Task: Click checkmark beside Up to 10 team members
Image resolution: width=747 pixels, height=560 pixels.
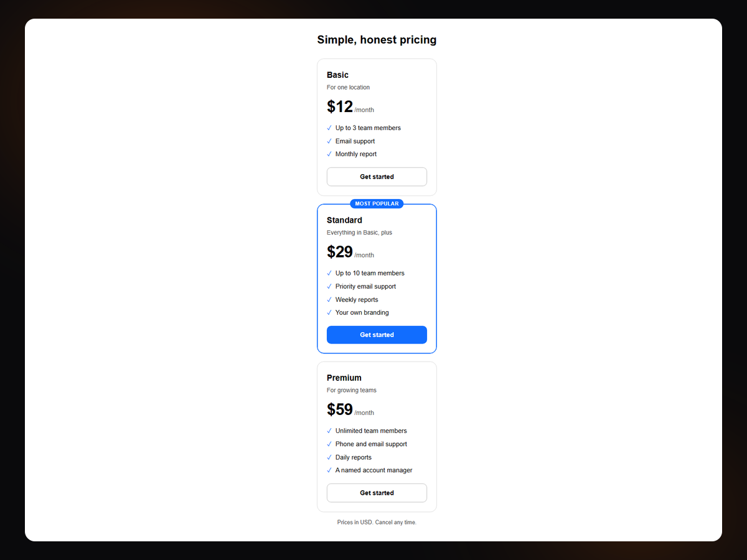Action: [329, 273]
